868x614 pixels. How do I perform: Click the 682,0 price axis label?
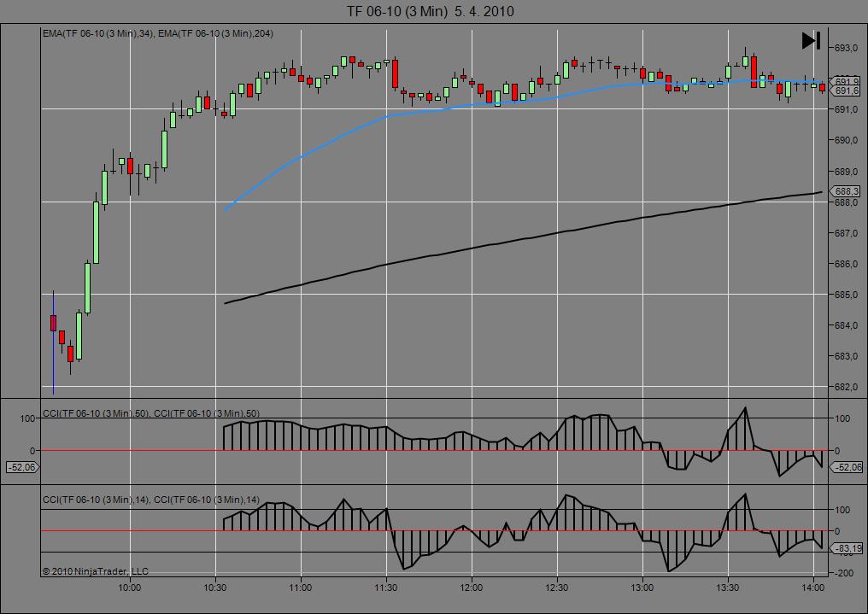click(846, 387)
